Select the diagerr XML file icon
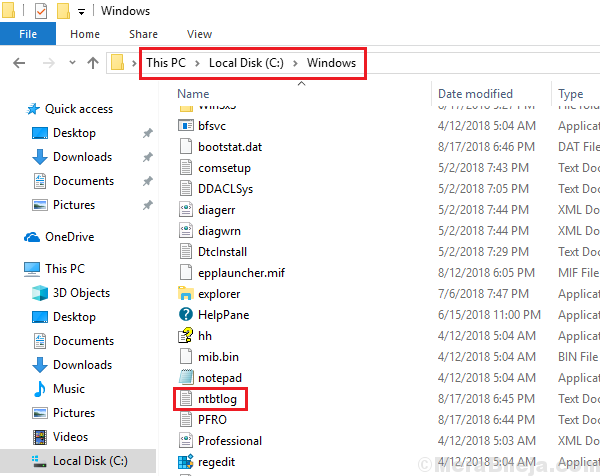 (x=186, y=209)
